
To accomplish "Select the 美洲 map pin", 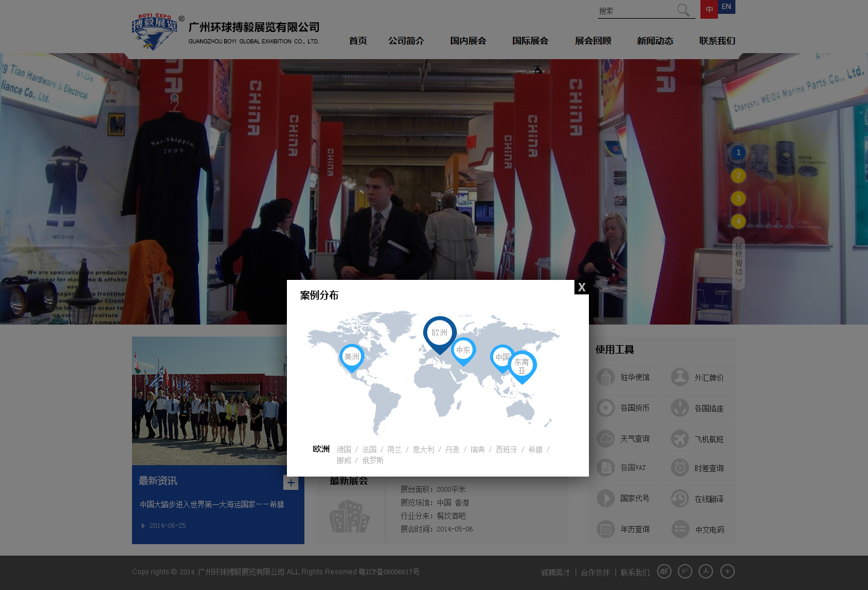I will coord(351,358).
